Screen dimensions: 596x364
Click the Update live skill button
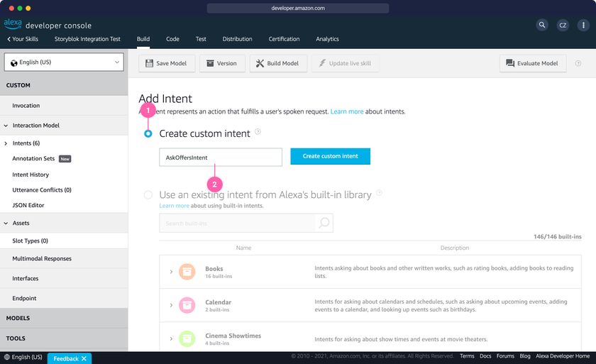coord(345,63)
